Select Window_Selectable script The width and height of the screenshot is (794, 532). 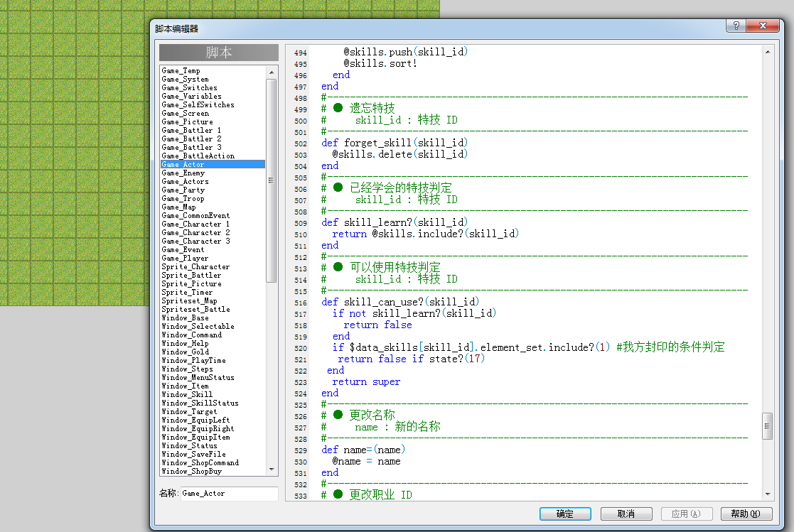click(213, 327)
